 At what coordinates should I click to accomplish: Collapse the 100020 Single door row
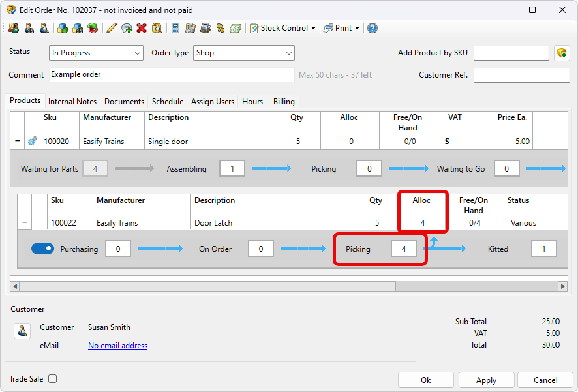tap(17, 141)
